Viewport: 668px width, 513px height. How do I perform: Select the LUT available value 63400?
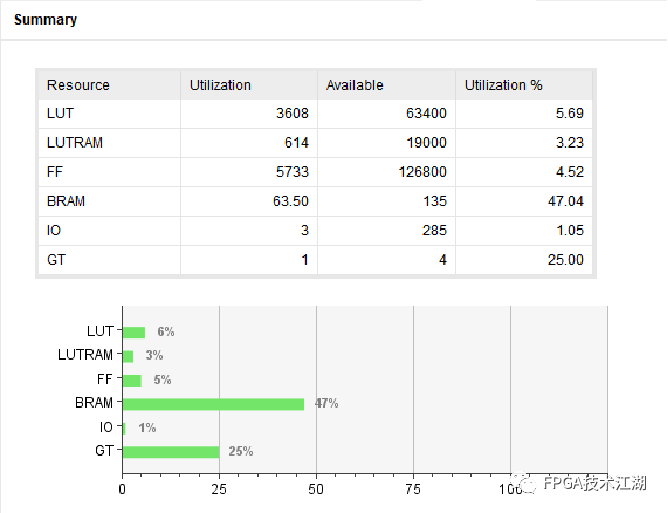pos(425,114)
